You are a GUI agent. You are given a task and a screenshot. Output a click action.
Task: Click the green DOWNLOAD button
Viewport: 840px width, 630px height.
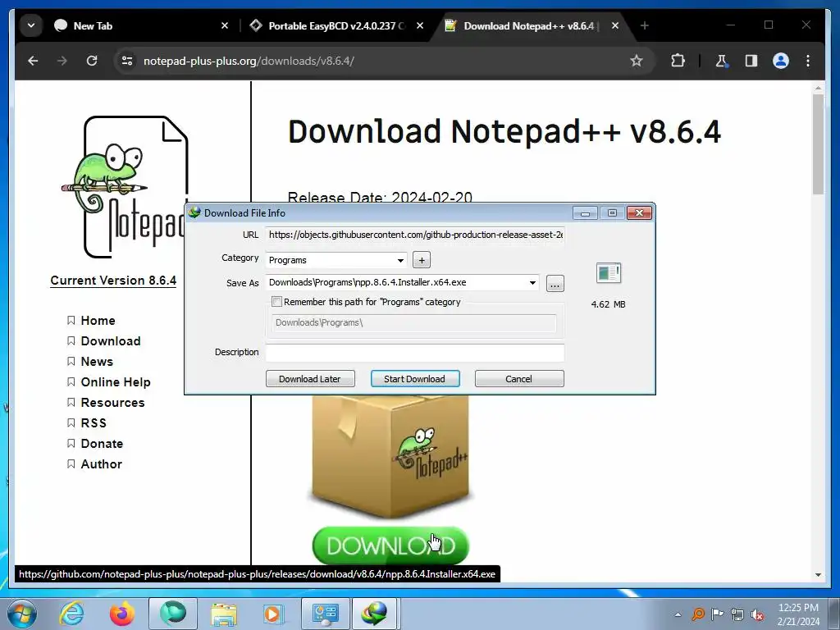(390, 546)
